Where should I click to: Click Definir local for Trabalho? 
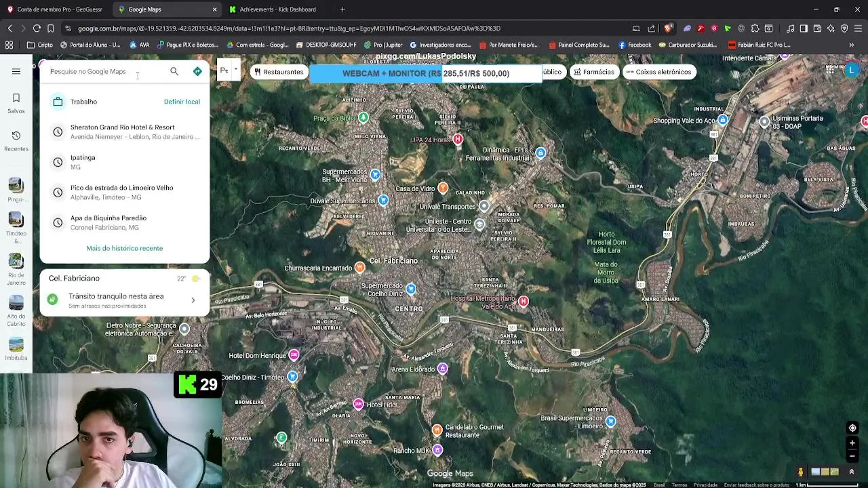pos(182,102)
